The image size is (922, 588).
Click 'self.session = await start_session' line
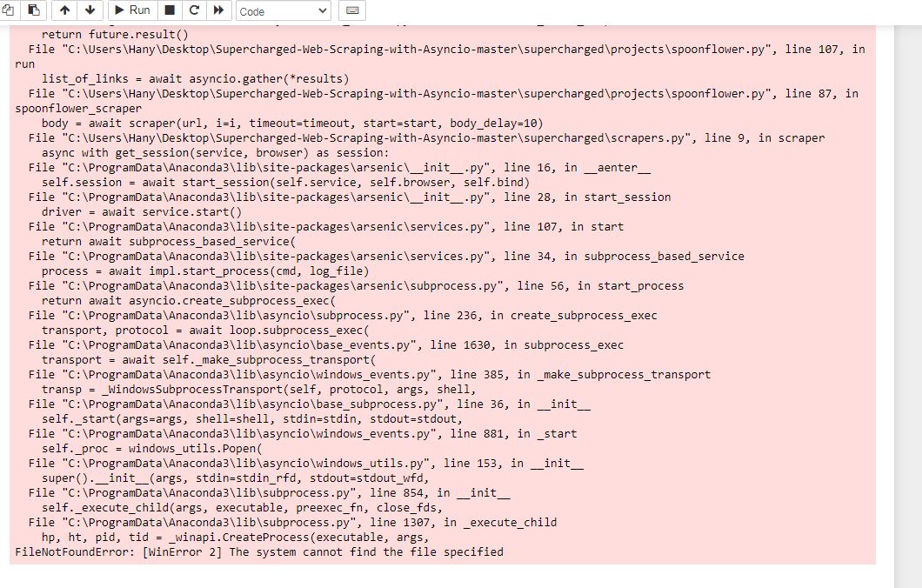(286, 183)
